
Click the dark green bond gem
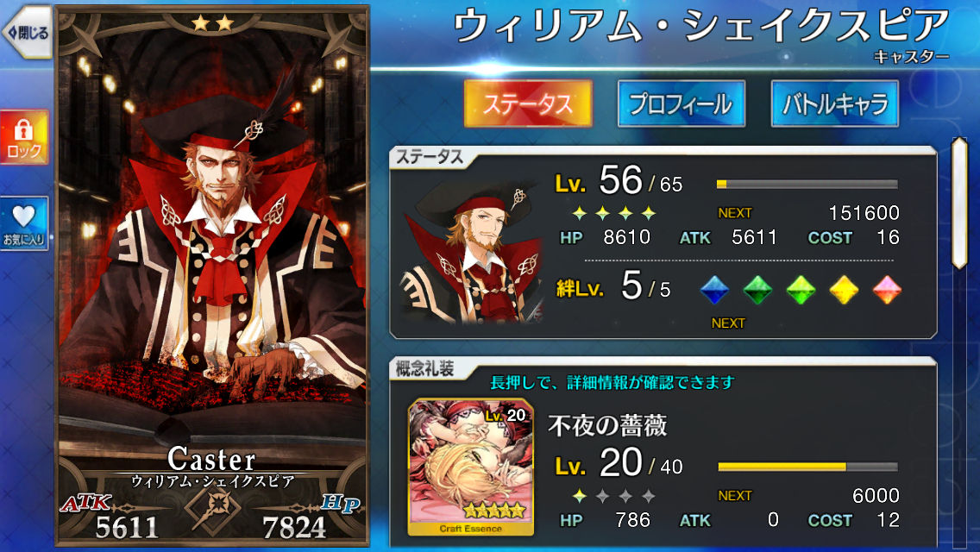pyautogui.click(x=757, y=290)
